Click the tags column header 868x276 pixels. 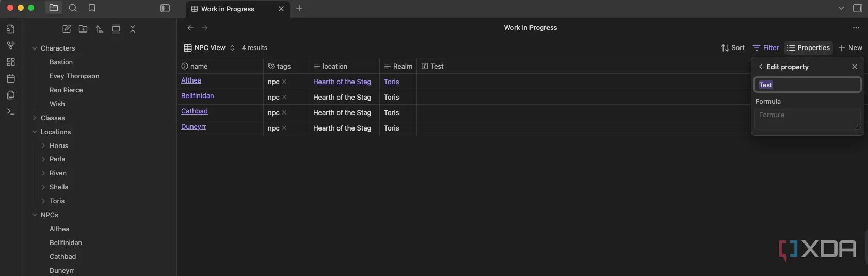pyautogui.click(x=286, y=66)
